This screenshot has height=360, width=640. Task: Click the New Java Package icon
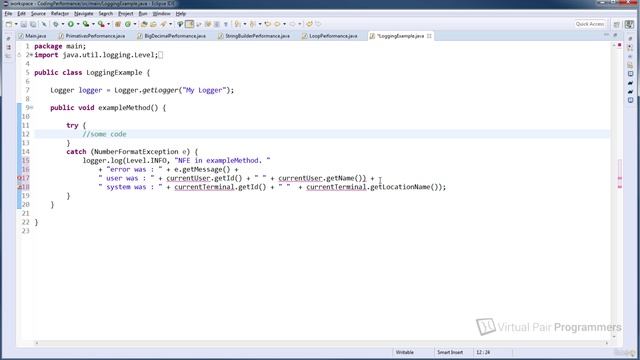[x=118, y=24]
